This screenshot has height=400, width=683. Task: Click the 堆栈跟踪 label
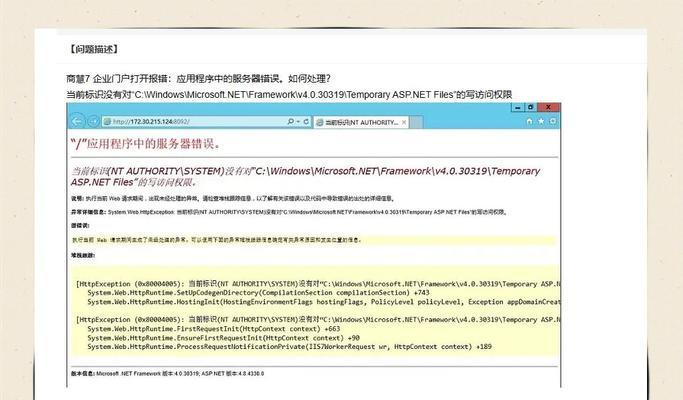pos(83,255)
